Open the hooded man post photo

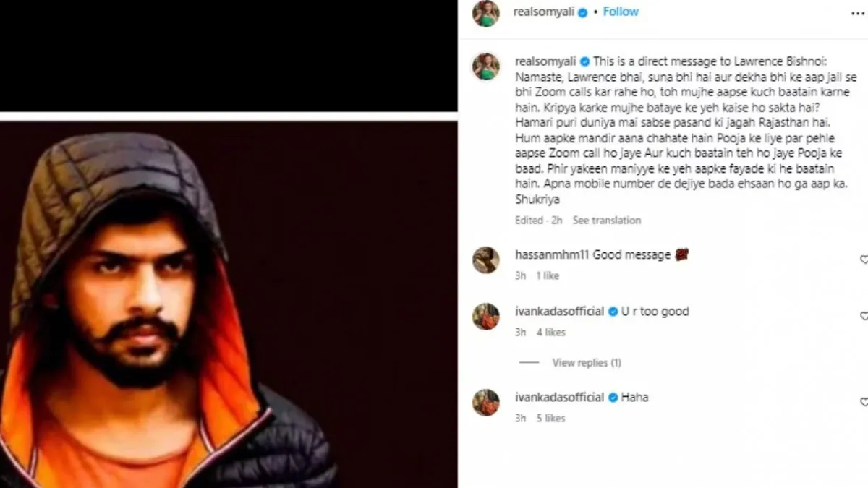coord(229,304)
